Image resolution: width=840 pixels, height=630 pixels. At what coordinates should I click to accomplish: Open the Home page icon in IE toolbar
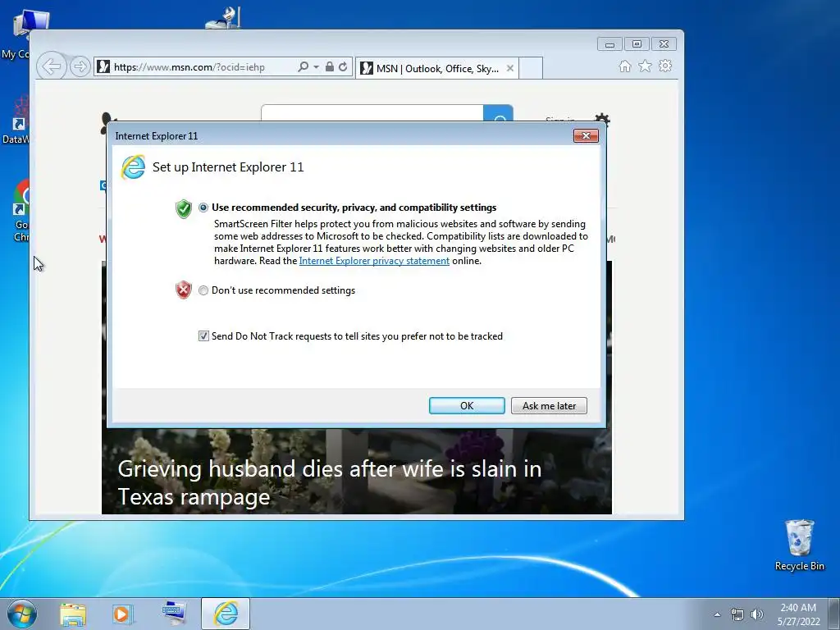[x=624, y=66]
